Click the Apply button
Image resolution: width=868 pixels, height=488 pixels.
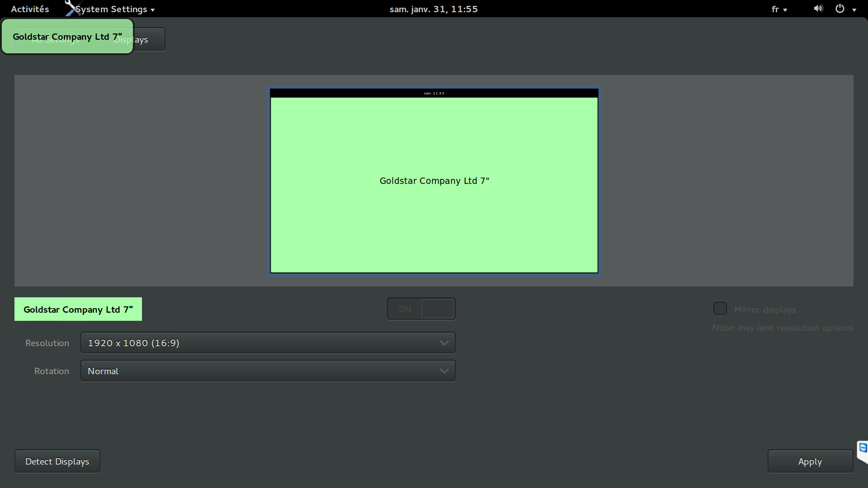click(810, 461)
